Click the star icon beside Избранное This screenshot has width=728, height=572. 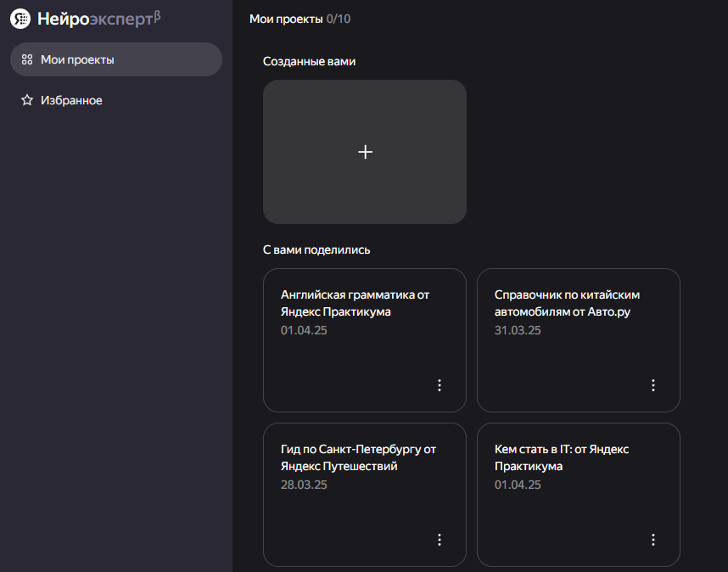point(27,100)
